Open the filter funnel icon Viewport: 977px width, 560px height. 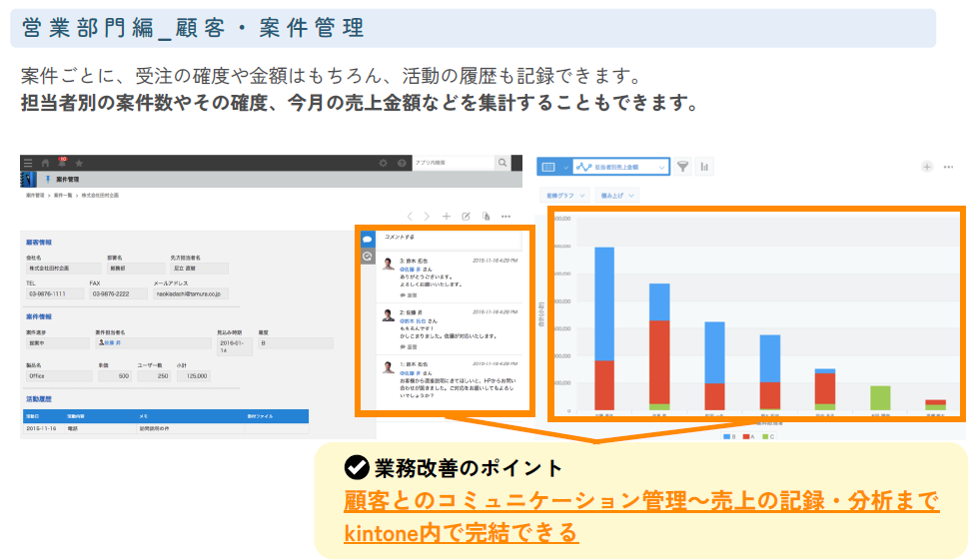point(683,167)
